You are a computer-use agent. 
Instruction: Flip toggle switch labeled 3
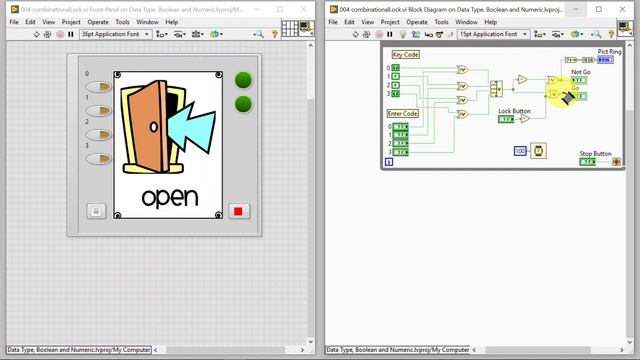pos(98,159)
